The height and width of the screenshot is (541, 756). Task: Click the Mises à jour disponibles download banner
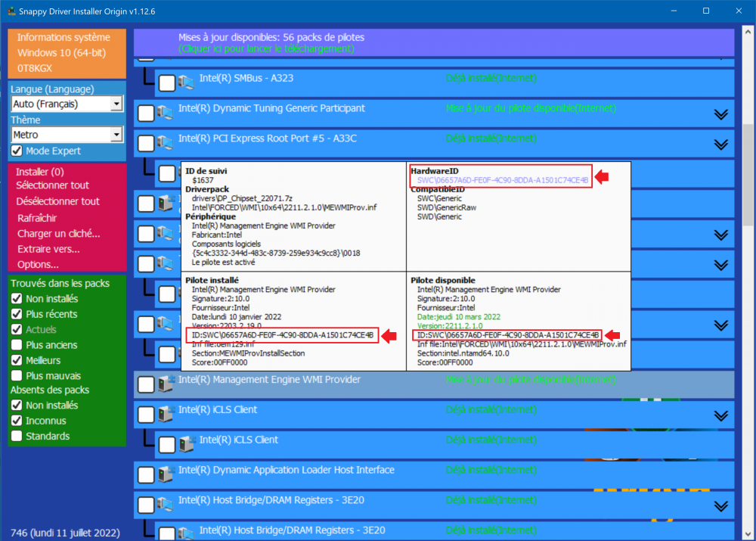click(x=434, y=43)
